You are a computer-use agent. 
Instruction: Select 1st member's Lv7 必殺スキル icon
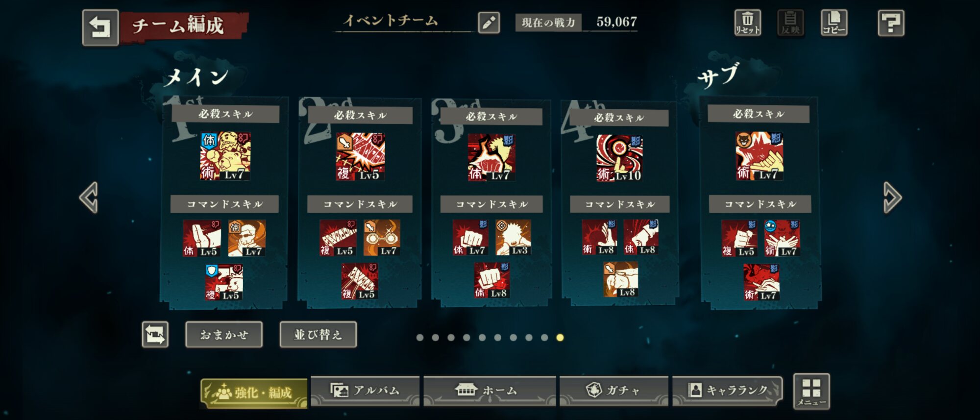[225, 156]
